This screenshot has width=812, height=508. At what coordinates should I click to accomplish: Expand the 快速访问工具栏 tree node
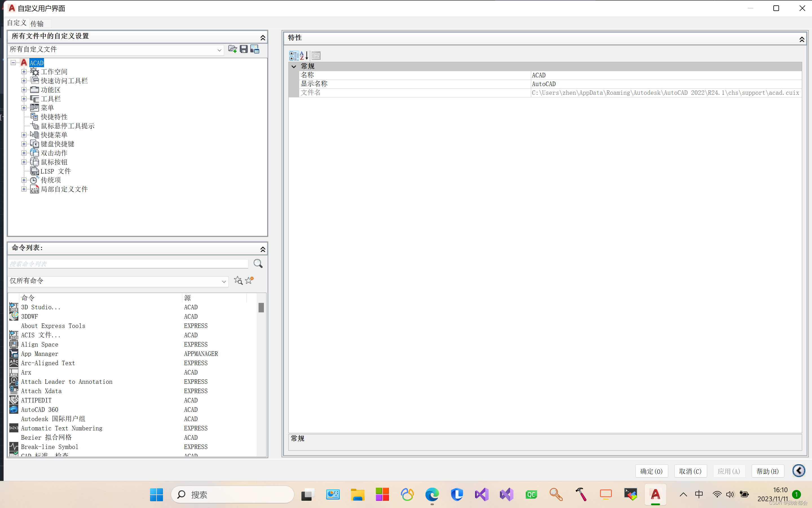24,81
